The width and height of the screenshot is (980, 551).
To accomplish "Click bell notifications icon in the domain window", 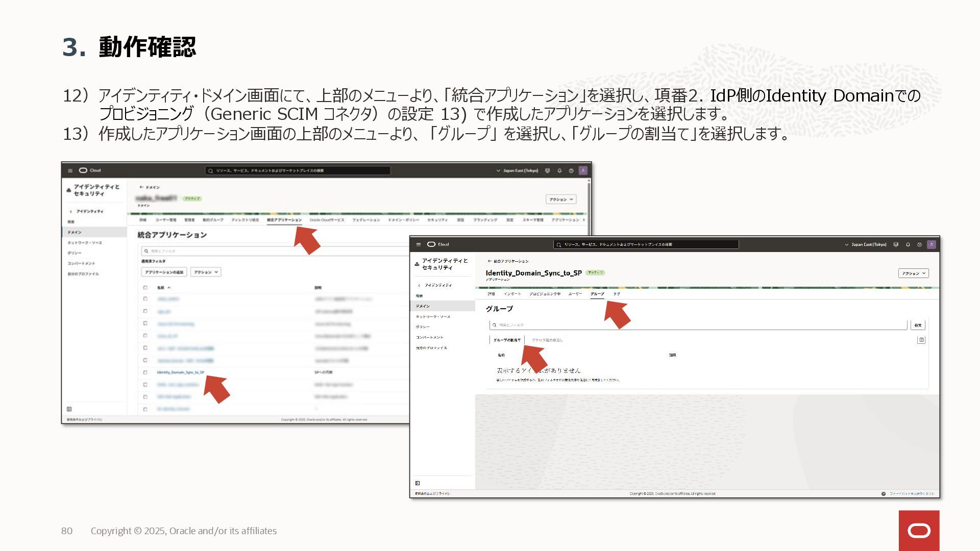I will pos(559,171).
